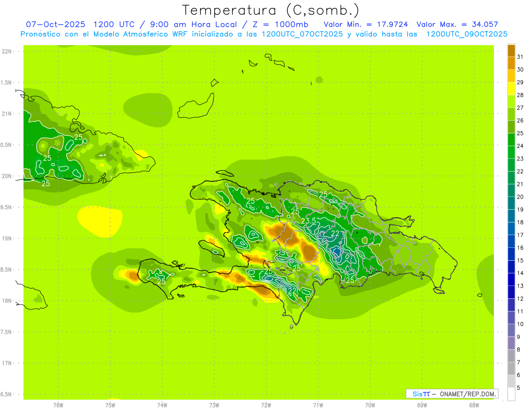Image resolution: width=532 pixels, height=411 pixels.
Task: Click the 23.5 contour label on the map
Action: click(x=308, y=221)
